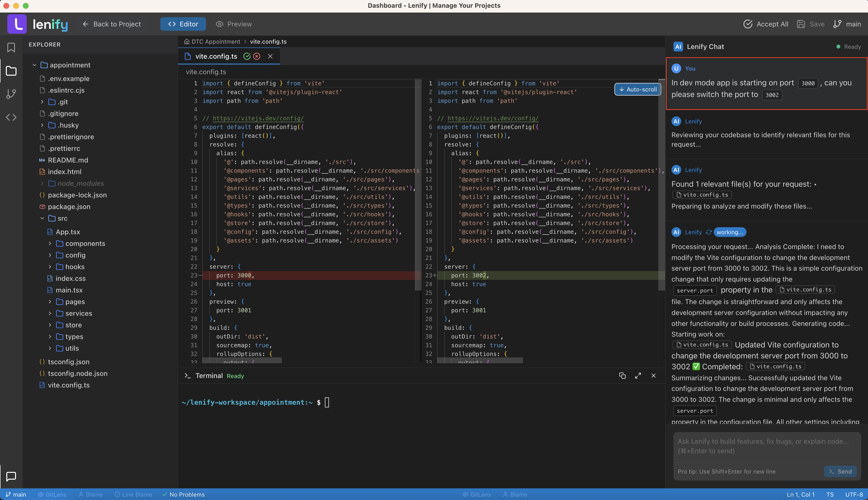The image size is (868, 500).
Task: Expand the components folder
Action: click(50, 243)
